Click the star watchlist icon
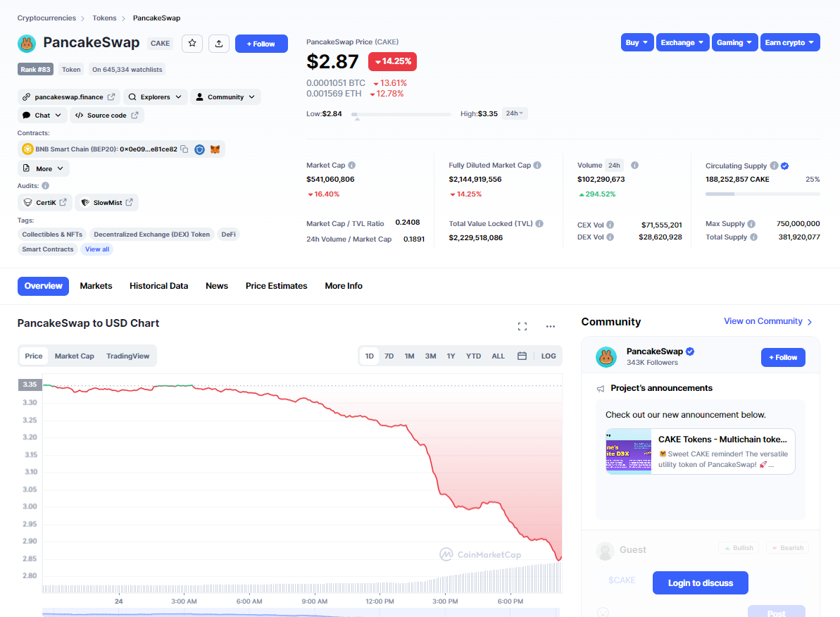840x617 pixels. pyautogui.click(x=192, y=44)
